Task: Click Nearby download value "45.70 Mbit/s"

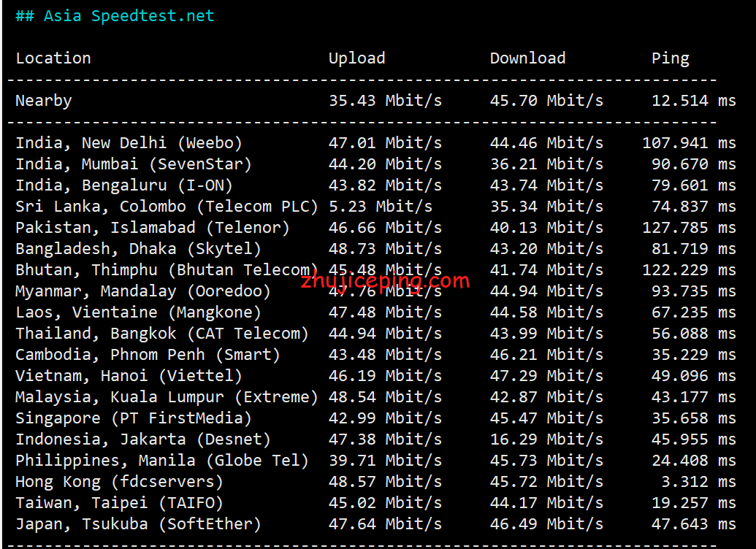Action: click(546, 101)
